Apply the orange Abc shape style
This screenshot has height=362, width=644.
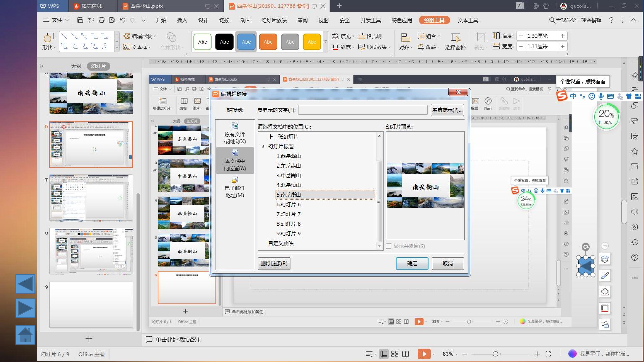(268, 42)
